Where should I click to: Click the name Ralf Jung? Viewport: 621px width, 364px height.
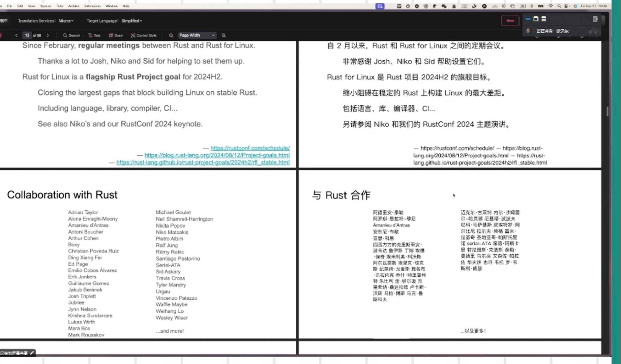[167, 245]
